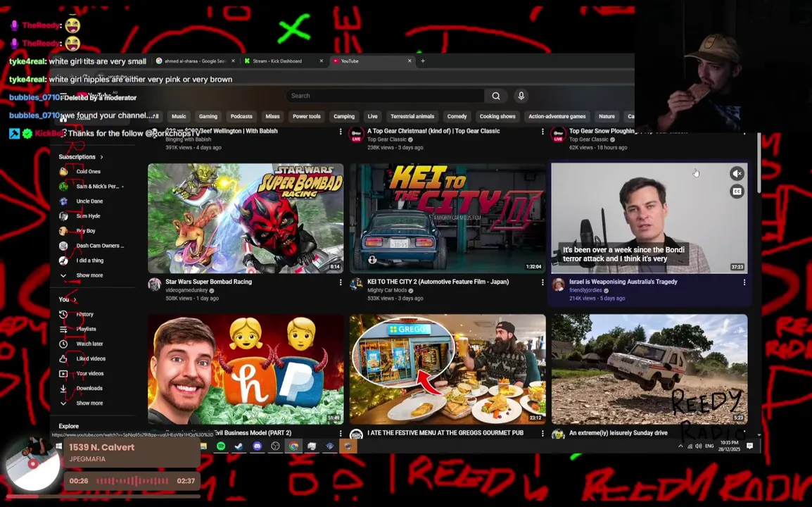Open options menu for Israel is Weaponising video

pyautogui.click(x=744, y=282)
